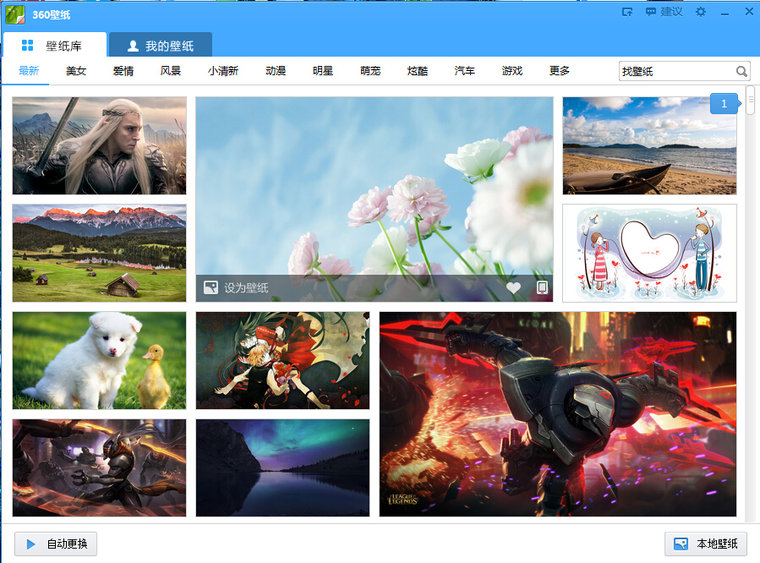This screenshot has height=563, width=760.
Task: Open the 建议 feedback link
Action: pyautogui.click(x=664, y=12)
